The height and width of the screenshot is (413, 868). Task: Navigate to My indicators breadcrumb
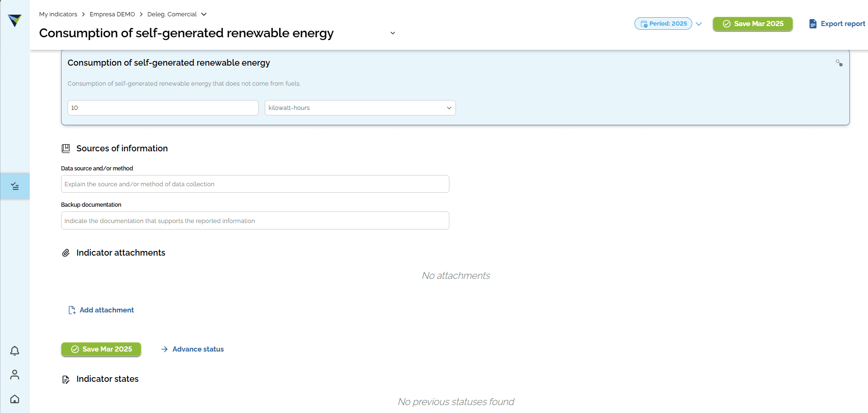pyautogui.click(x=58, y=14)
